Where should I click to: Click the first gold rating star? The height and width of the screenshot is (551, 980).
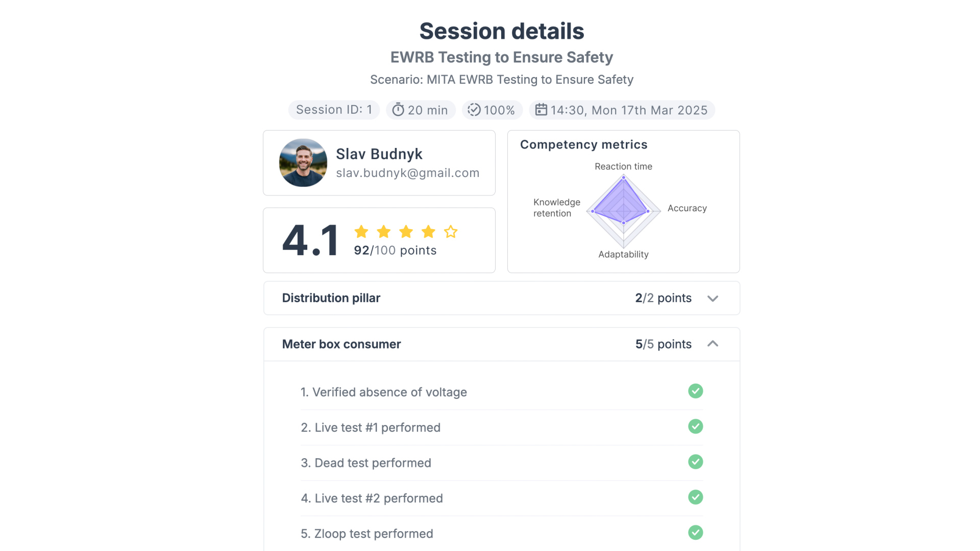(x=361, y=232)
